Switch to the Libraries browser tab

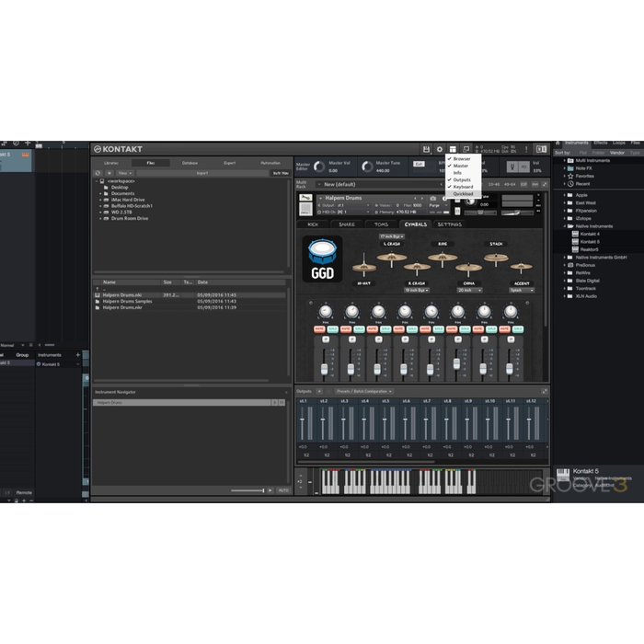111,163
